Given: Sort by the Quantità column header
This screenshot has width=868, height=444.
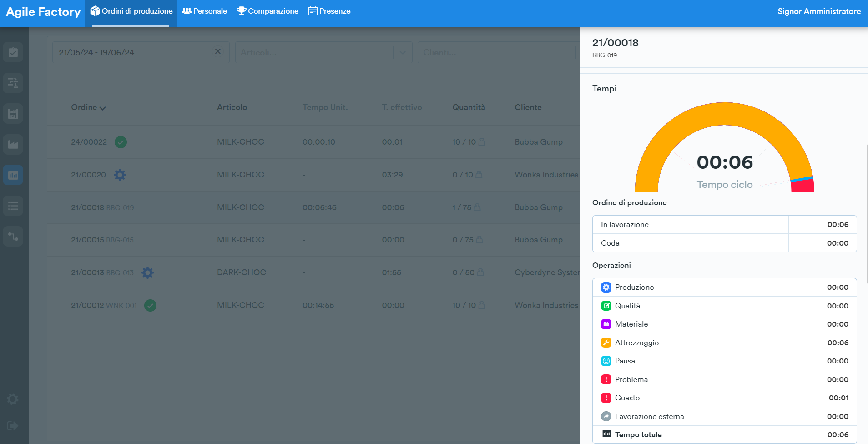Looking at the screenshot, I should pos(469,107).
